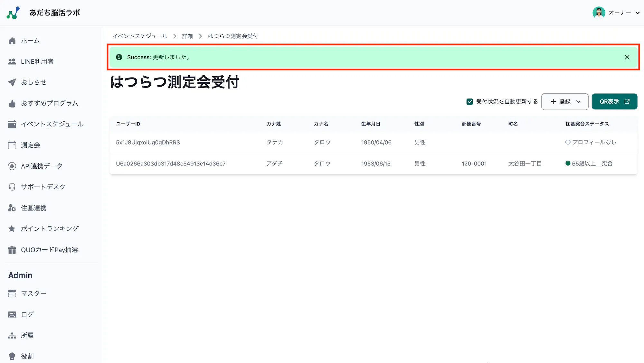Click the おしらせ paper plane icon
Screen dimensions: 644x363
(x=12, y=82)
